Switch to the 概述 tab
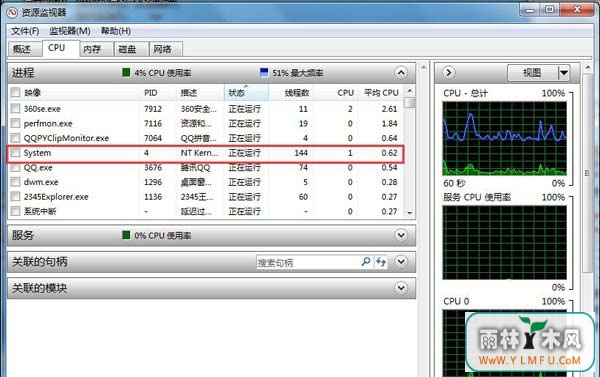The width and height of the screenshot is (600, 377). click(25, 49)
